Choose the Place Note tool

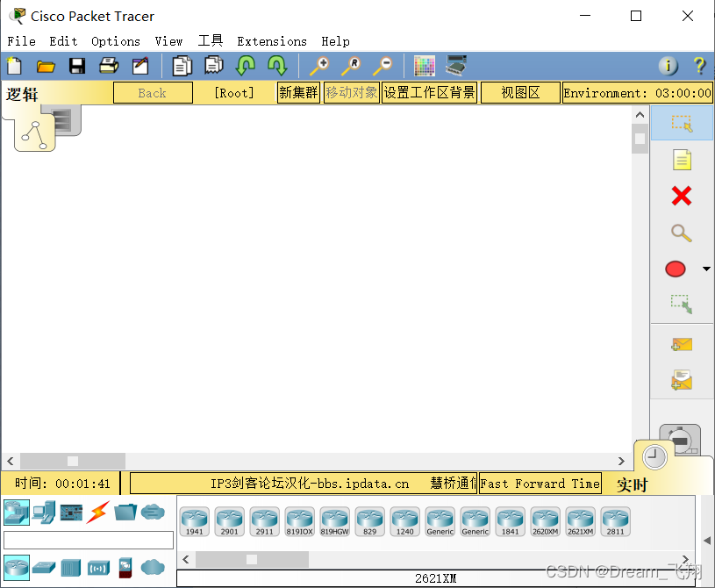click(682, 160)
